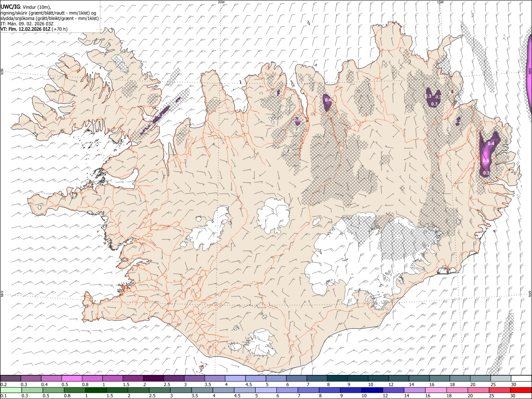
Task: Pick the snow legend swatch between 20 and 25
Action: (480, 378)
